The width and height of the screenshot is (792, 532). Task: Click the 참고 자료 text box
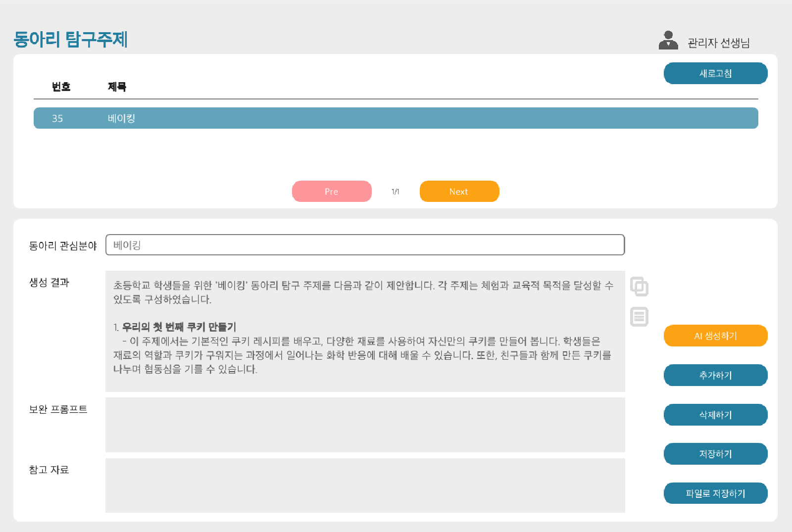click(365, 485)
